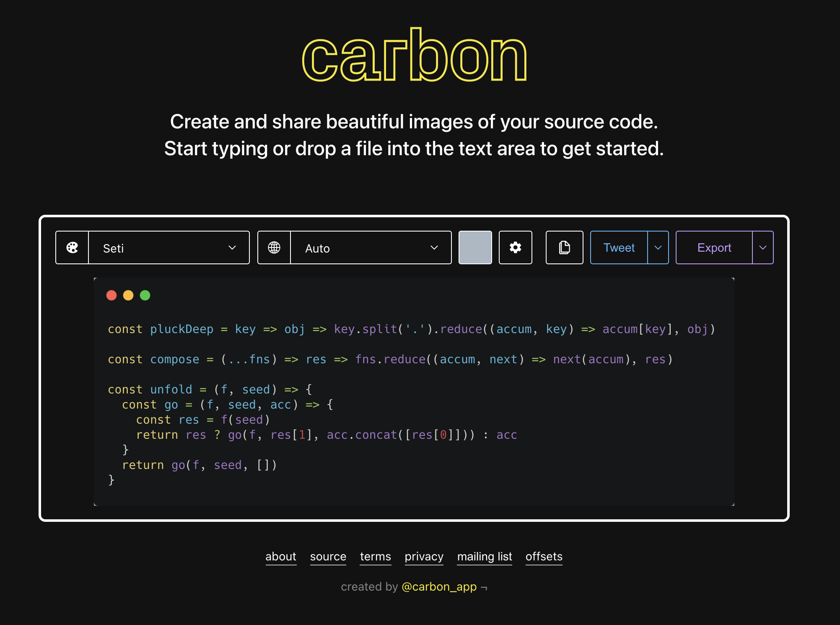Click the 'pluckDeep' identifier in code

click(181, 329)
